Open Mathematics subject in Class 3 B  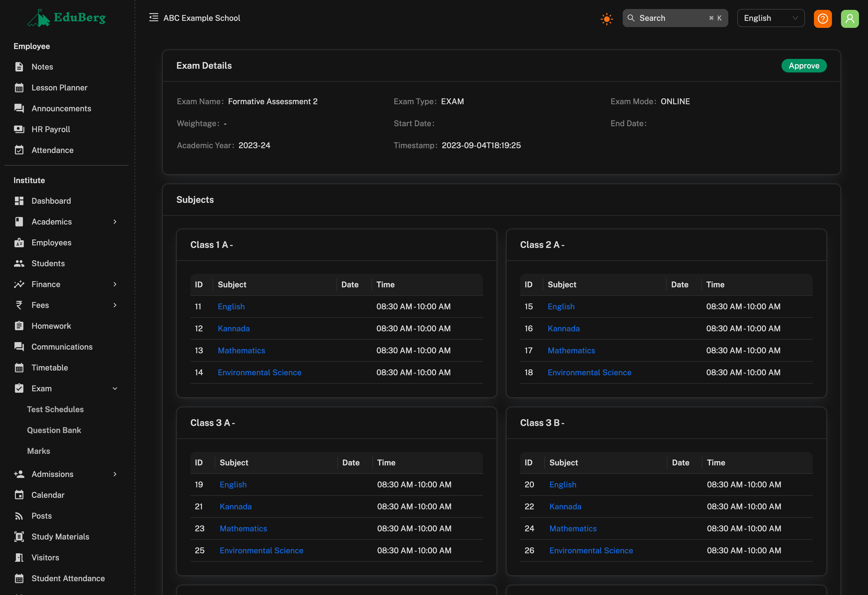click(573, 529)
